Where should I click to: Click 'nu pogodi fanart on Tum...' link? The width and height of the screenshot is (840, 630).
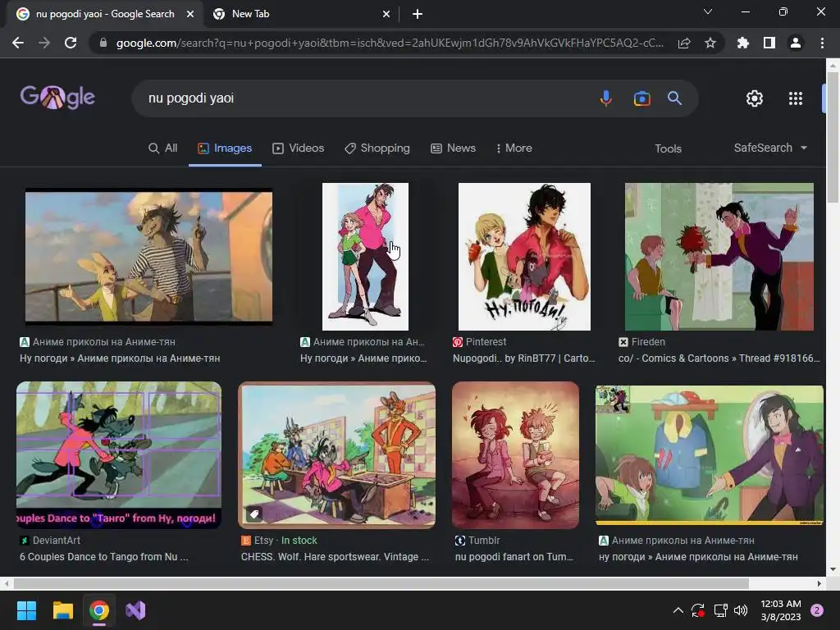click(514, 557)
